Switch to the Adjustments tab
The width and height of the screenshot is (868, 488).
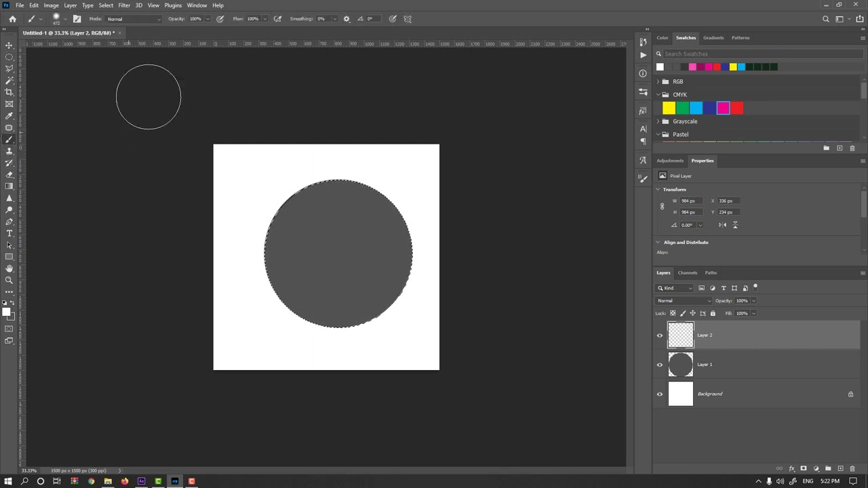click(670, 161)
